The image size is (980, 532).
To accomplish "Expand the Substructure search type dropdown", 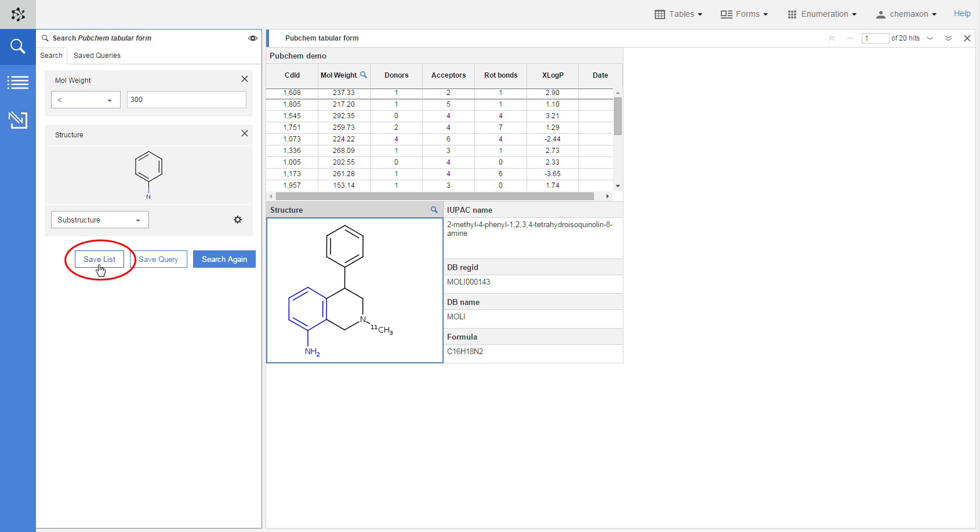I will tap(100, 220).
